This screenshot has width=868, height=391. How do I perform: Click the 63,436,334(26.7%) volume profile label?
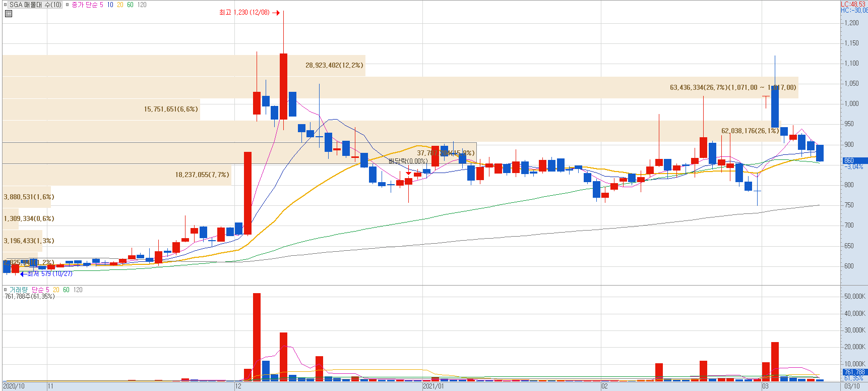[733, 87]
